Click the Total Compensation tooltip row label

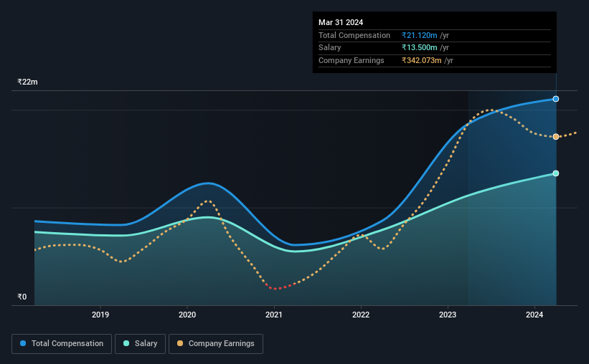click(x=354, y=35)
